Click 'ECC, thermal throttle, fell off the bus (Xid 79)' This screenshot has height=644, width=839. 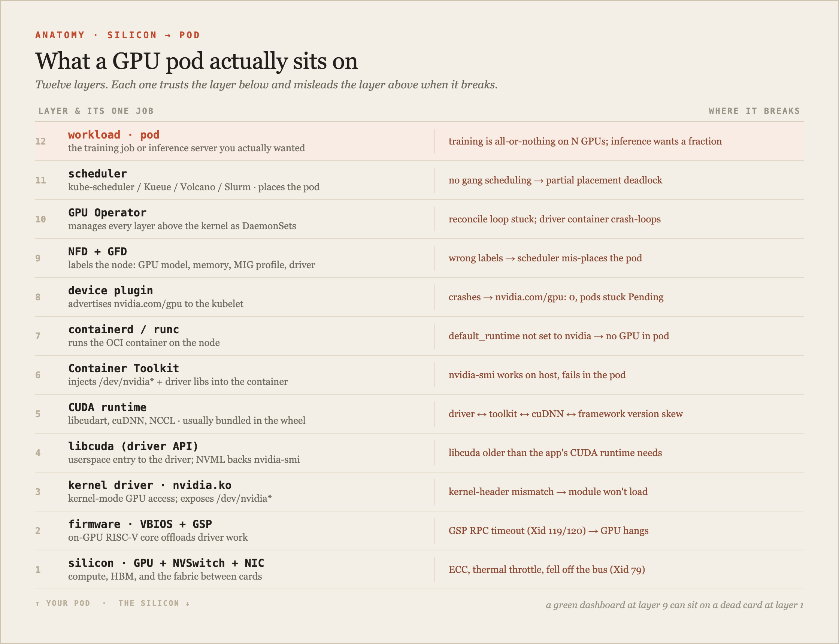547,569
